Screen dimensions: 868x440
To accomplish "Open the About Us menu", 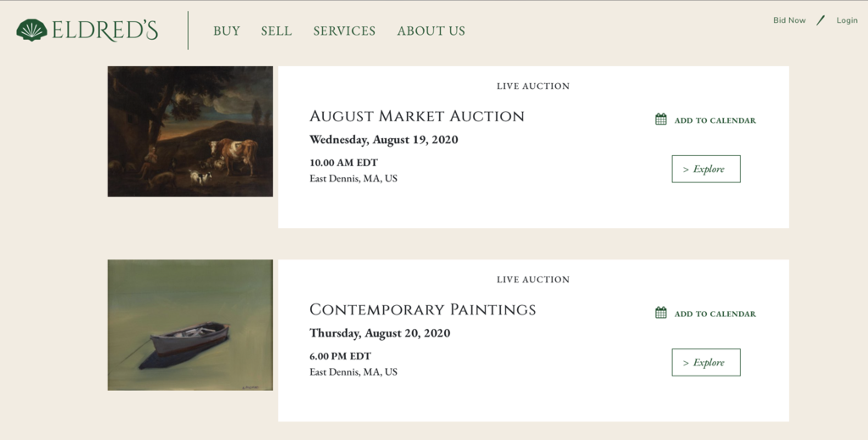I will point(431,31).
